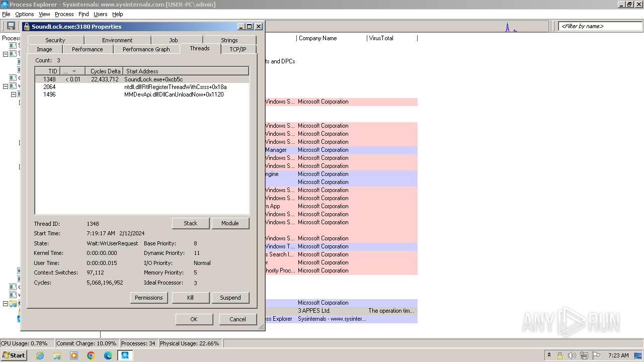This screenshot has height=362, width=644.
Task: Click the Stack button
Action: click(191, 223)
